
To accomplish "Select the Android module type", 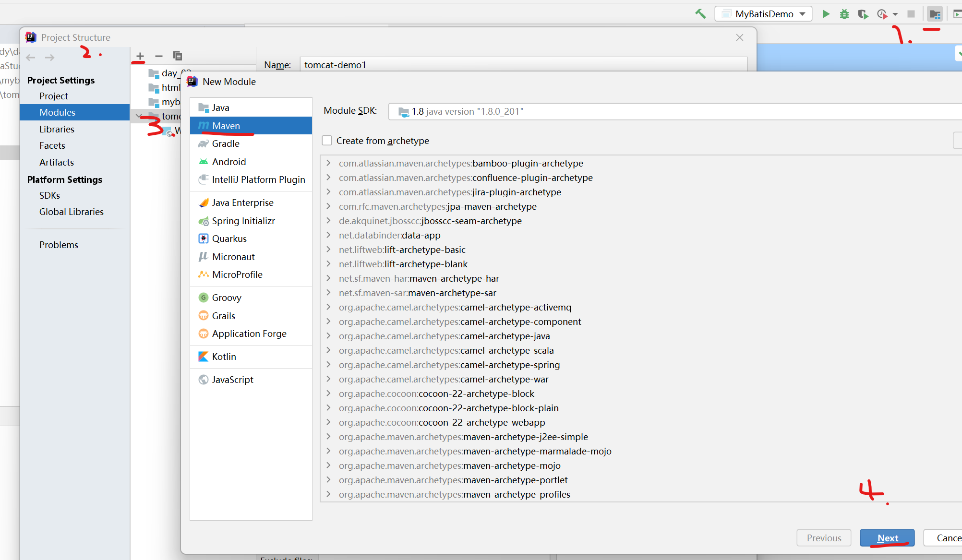I will (x=251, y=162).
